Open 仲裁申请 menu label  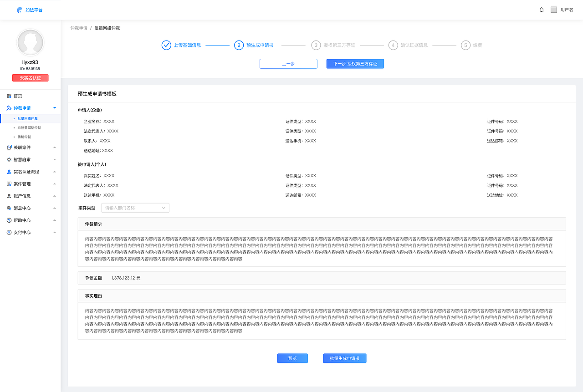(22, 108)
